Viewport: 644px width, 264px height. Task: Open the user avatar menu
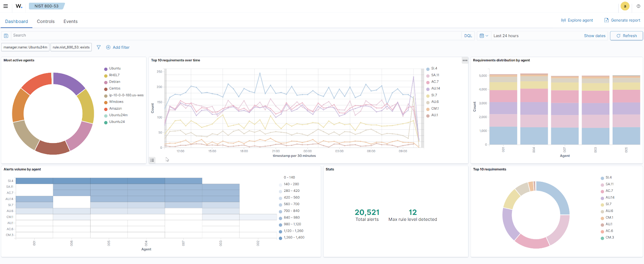tap(625, 6)
